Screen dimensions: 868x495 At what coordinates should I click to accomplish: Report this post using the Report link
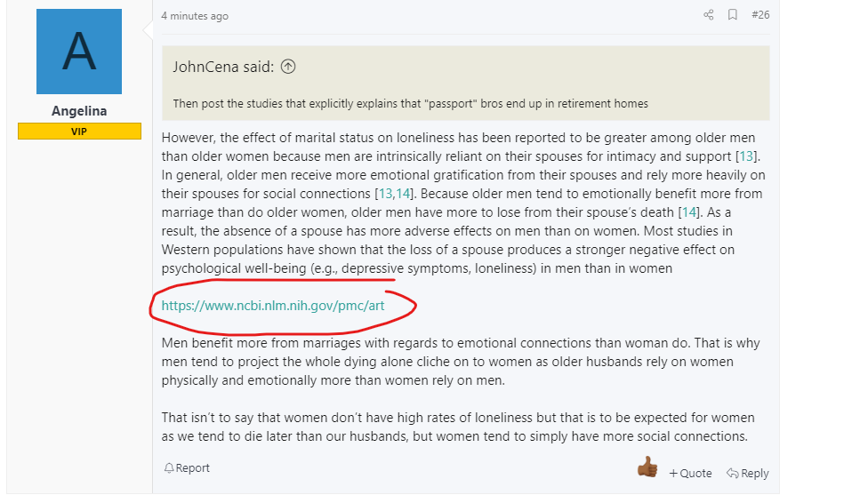coord(187,468)
